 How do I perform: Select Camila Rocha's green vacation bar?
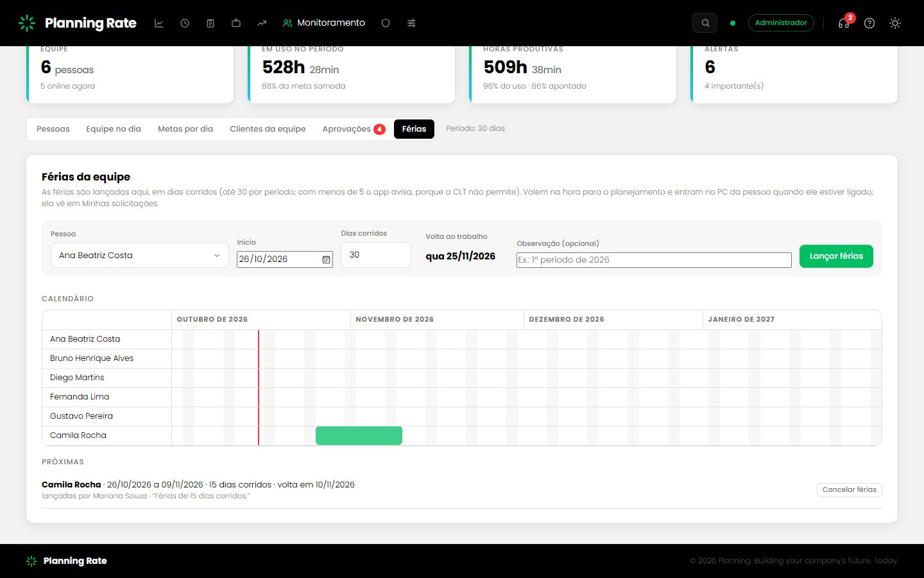359,435
